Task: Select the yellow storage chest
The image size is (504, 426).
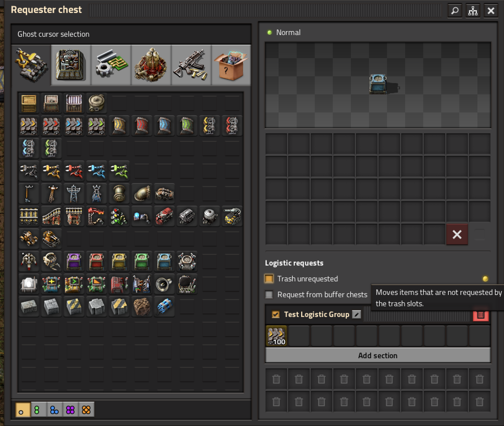Action: pos(119,262)
